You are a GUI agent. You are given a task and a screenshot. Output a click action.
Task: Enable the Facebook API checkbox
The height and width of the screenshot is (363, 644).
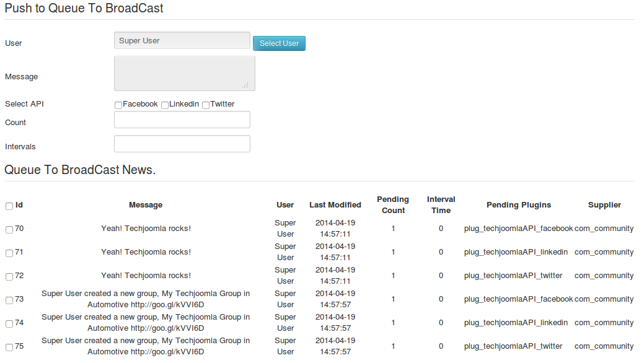pos(118,105)
